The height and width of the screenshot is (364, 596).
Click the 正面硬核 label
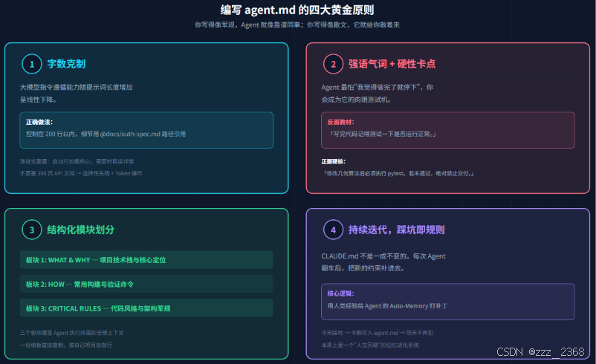[x=334, y=161]
